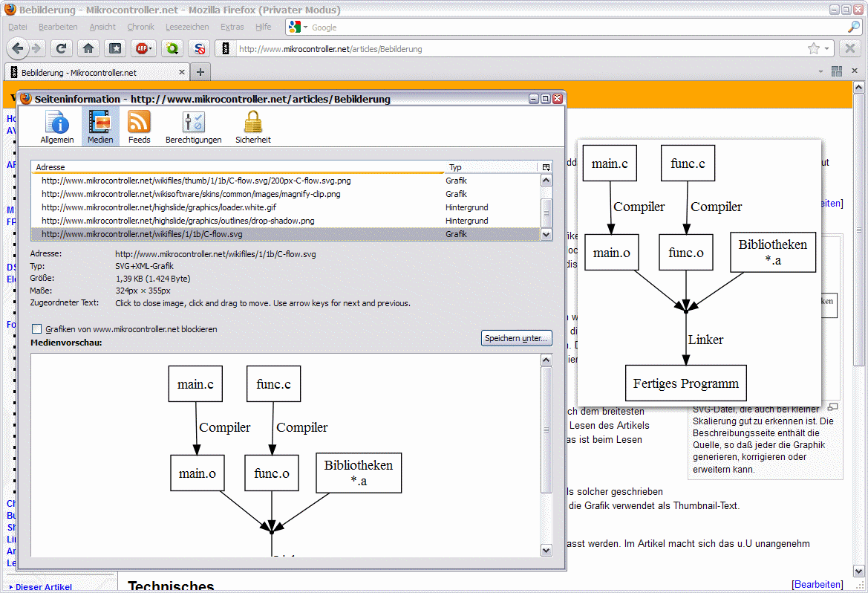This screenshot has height=593, width=868.
Task: Close the Bebilderung tab
Action: pos(182,72)
